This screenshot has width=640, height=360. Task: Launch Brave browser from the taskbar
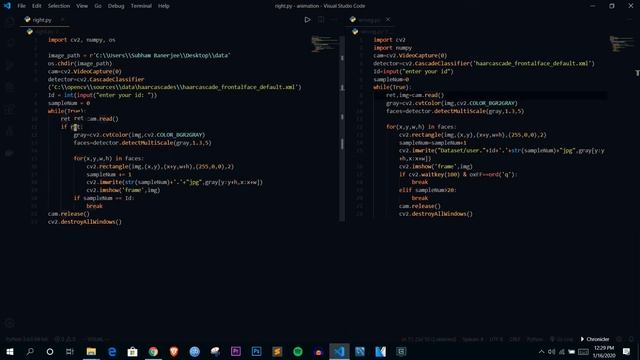pos(174,351)
